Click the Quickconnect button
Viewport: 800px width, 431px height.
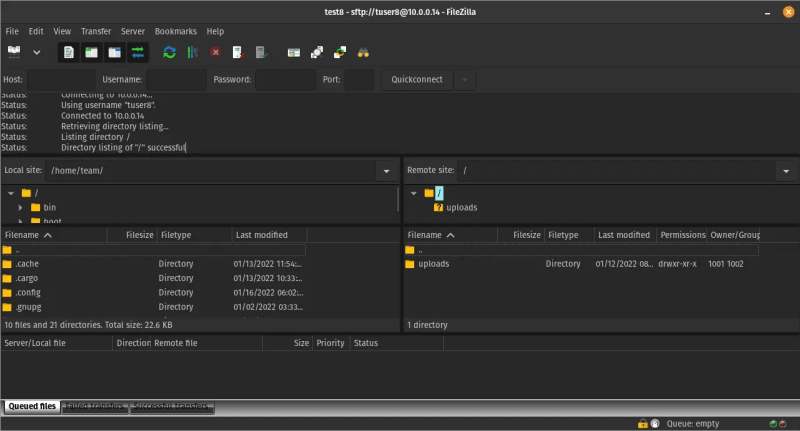coord(416,80)
